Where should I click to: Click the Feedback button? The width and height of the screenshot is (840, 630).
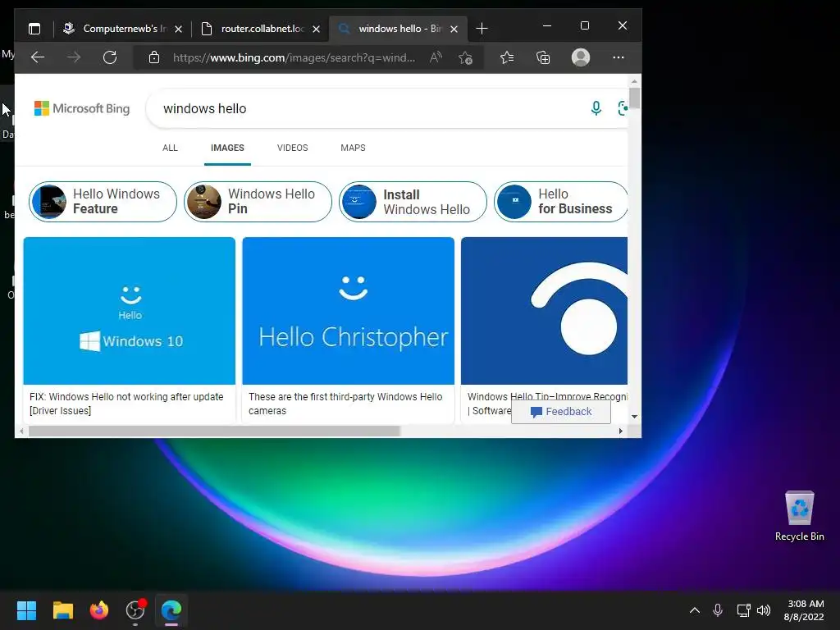coord(561,412)
